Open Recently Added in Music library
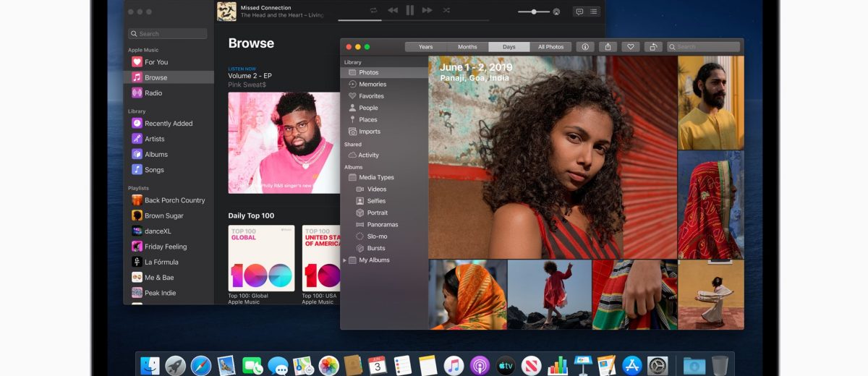Image resolution: width=868 pixels, height=376 pixels. (169, 124)
